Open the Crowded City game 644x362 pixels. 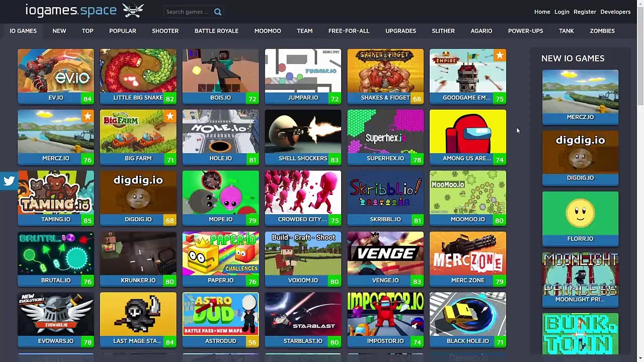pos(303,198)
